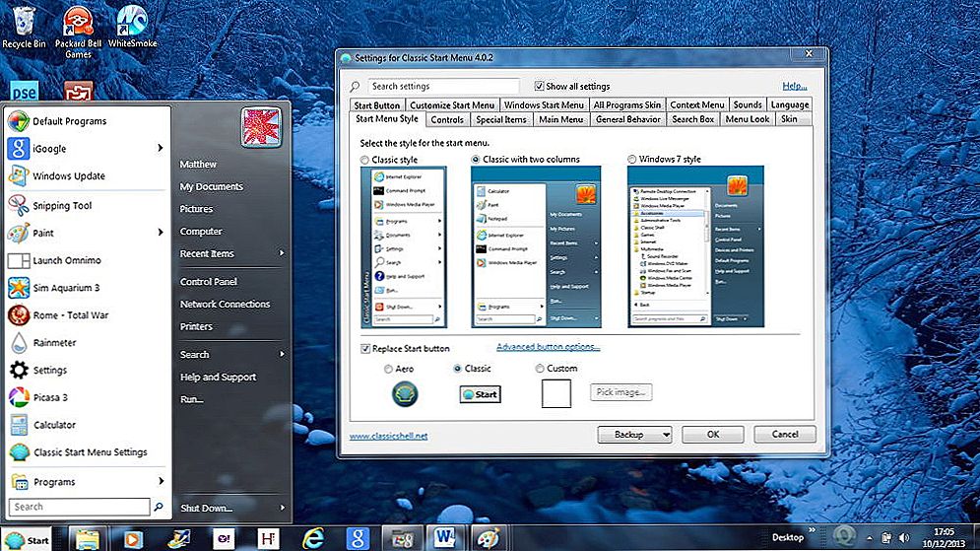
Task: Expand Desktop toolbar chevron on taskbar
Action: pyautogui.click(x=812, y=530)
